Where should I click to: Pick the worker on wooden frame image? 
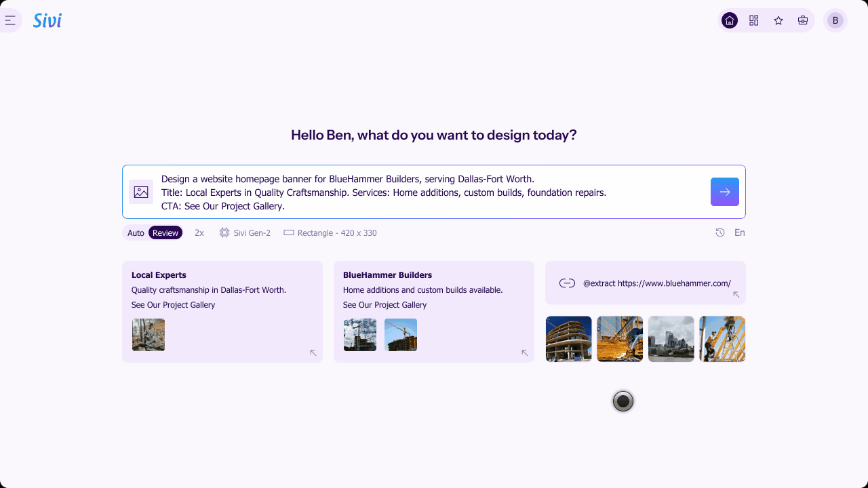pos(722,339)
